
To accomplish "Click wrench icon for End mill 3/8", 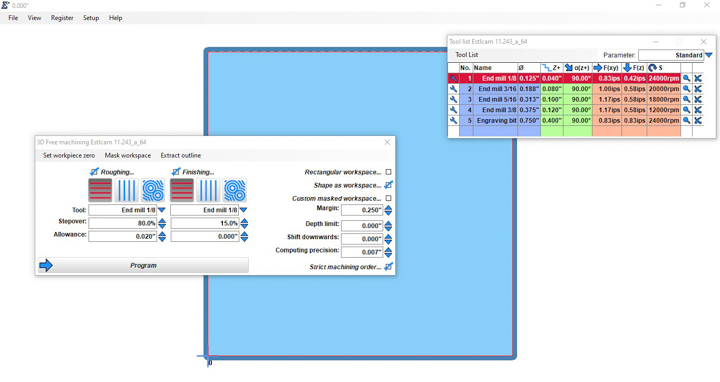I will [x=453, y=110].
